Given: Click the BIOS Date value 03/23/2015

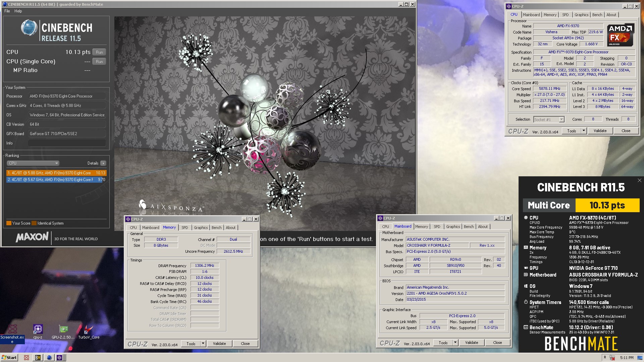Looking at the screenshot, I should (x=455, y=299).
